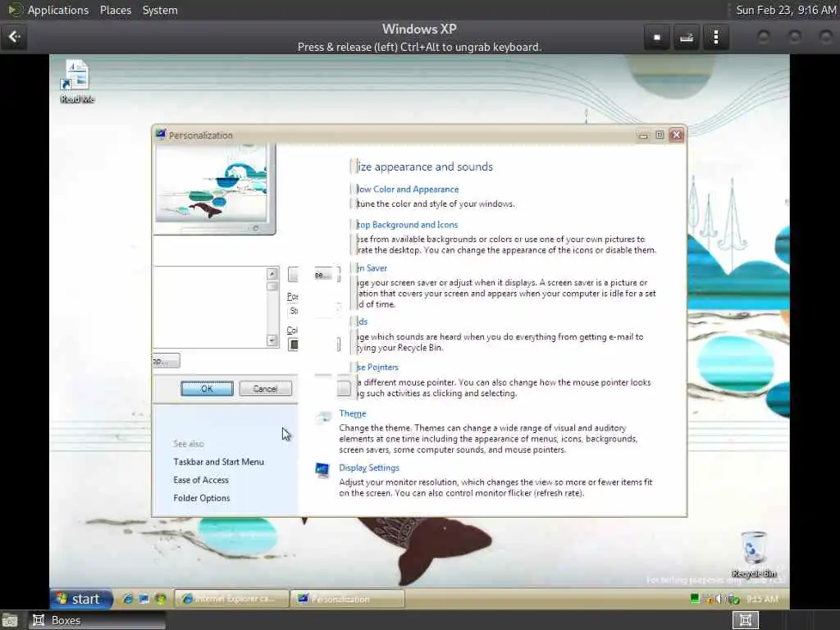Launch Internet Explorer from quick launch
Screen dimensions: 840x630
127,598
